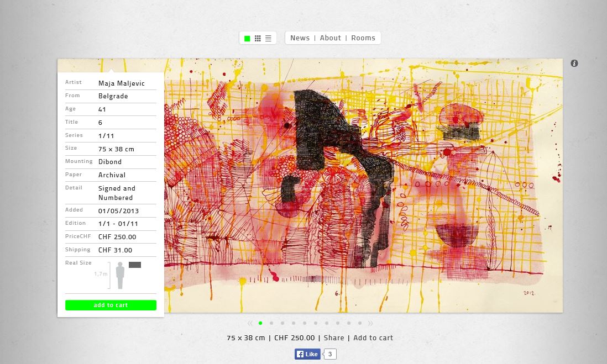Open the News page
Image resolution: width=607 pixels, height=364 pixels.
300,38
